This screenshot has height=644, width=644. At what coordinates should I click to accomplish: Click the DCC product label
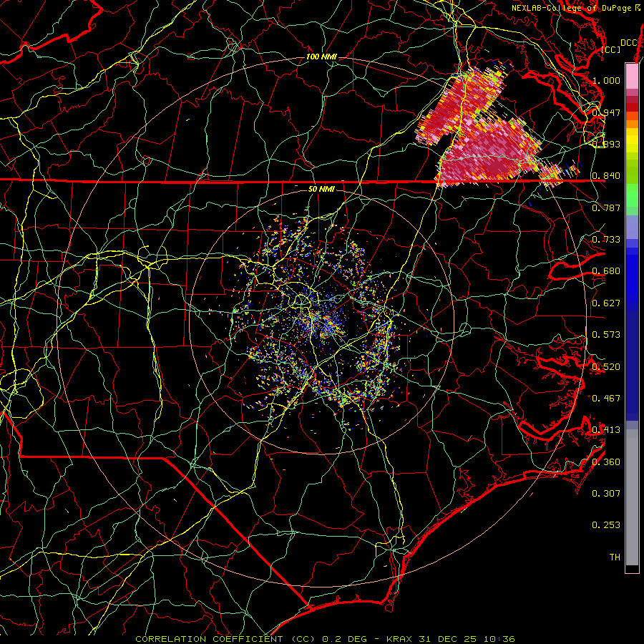629,43
